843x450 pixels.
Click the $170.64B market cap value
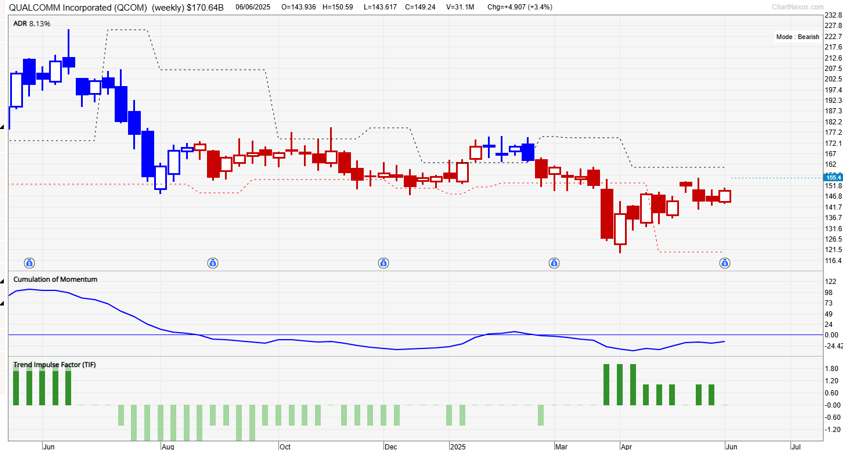(x=206, y=8)
